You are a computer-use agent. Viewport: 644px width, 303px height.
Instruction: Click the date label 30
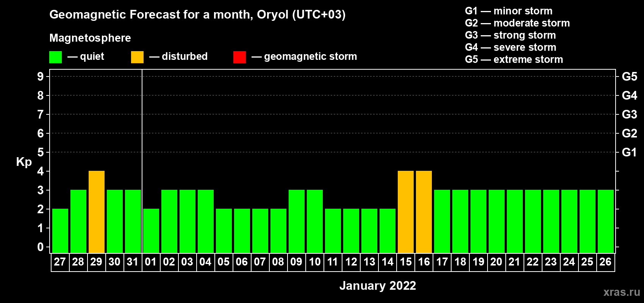coord(114,262)
